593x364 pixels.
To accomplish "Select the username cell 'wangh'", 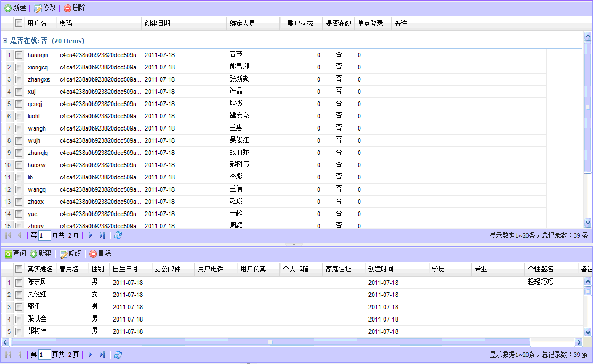I will [37, 128].
